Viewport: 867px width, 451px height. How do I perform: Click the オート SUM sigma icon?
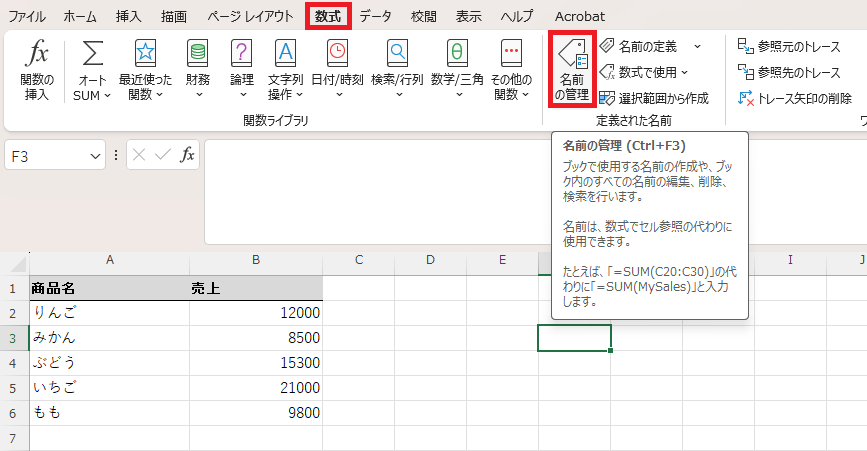point(92,54)
